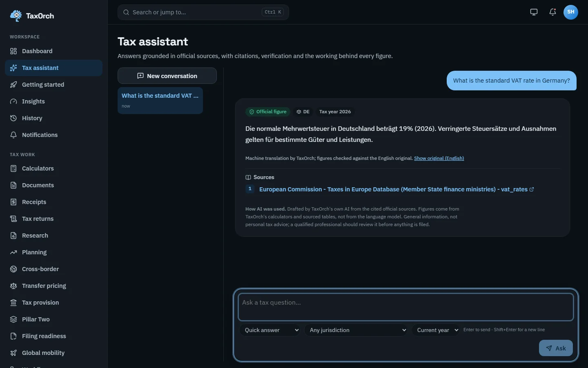588x368 pixels.
Task: Open Tax returns in the sidebar
Action: click(x=53, y=219)
